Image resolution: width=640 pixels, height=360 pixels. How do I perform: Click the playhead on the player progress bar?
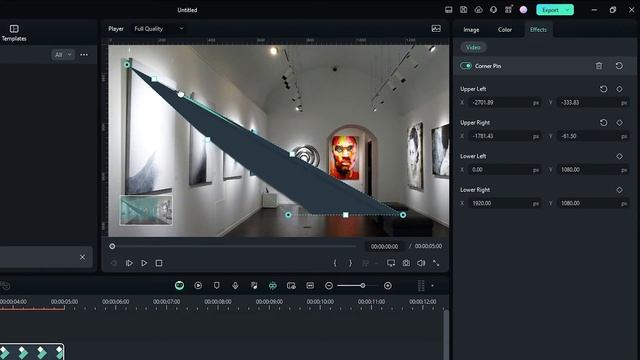point(112,246)
